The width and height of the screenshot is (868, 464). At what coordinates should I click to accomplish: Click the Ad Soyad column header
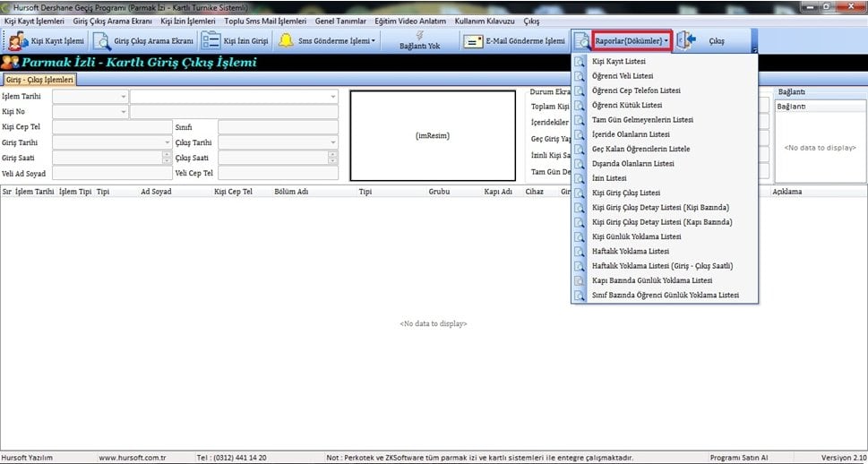coord(156,192)
